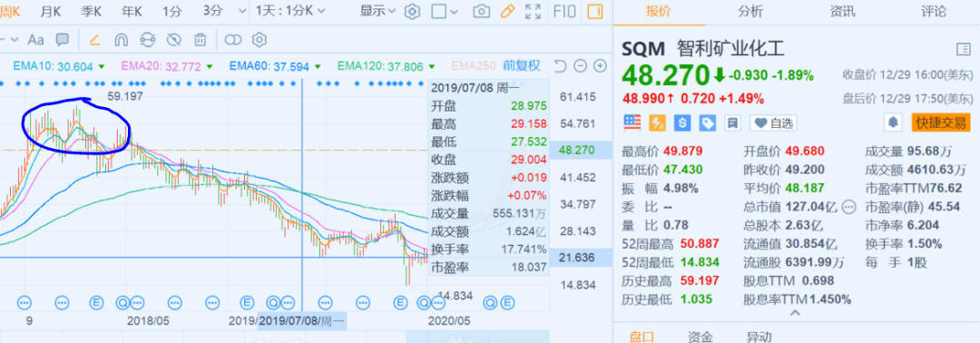Pick the orange line color tool
Viewport: 980px width, 343px height.
click(94, 40)
